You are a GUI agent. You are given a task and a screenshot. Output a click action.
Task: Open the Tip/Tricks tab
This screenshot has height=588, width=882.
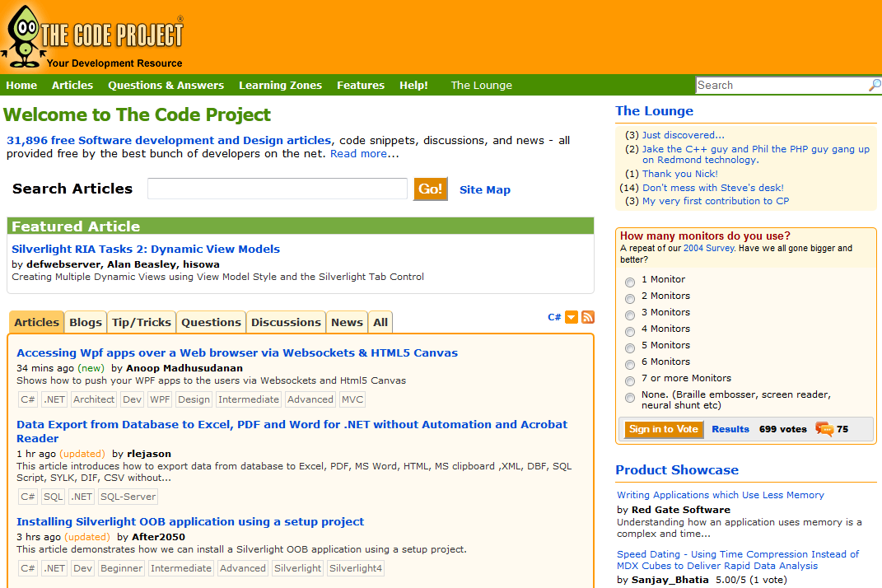click(x=142, y=322)
